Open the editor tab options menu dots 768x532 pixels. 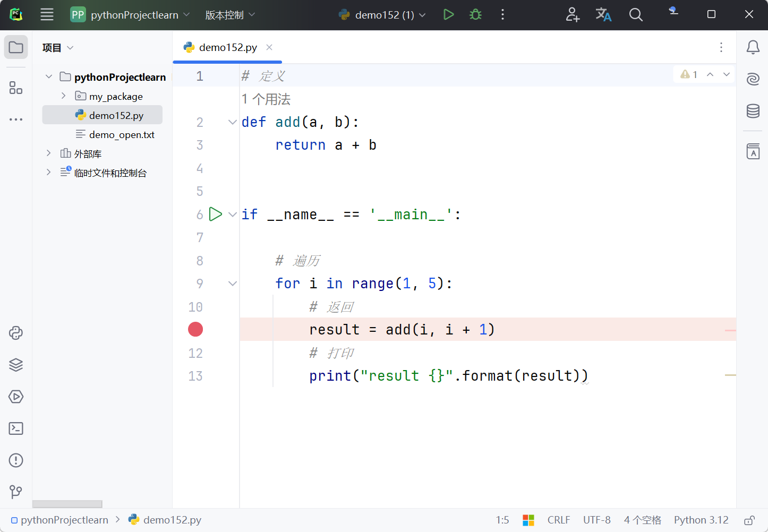click(x=721, y=47)
